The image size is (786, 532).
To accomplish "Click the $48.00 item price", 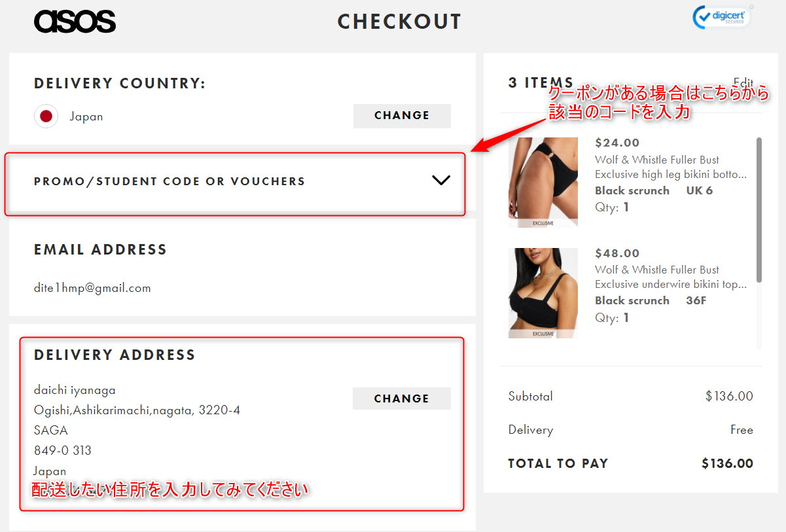I will (x=617, y=253).
